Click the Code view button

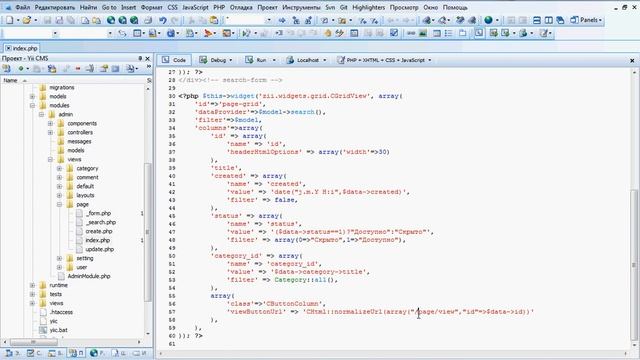[174, 60]
